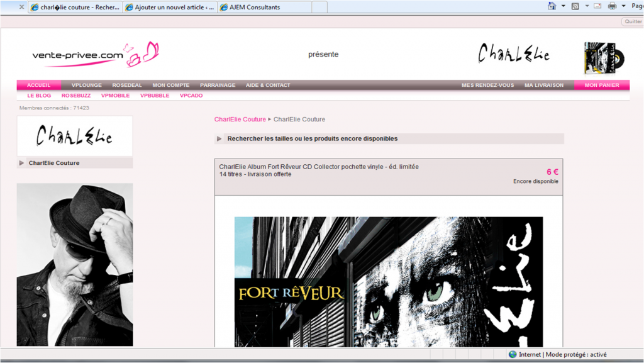Open MON COMPTE in navigation bar
This screenshot has width=644, height=363.
coord(171,85)
